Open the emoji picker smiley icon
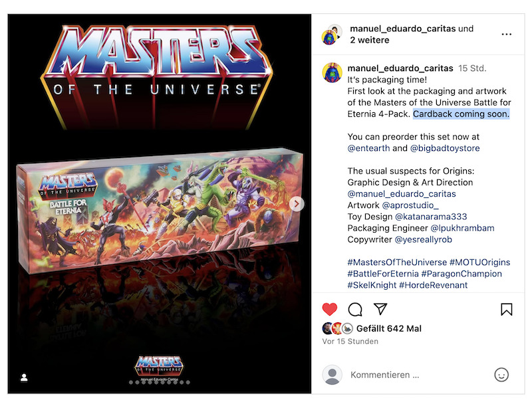The height and width of the screenshot is (402, 532). pyautogui.click(x=501, y=375)
